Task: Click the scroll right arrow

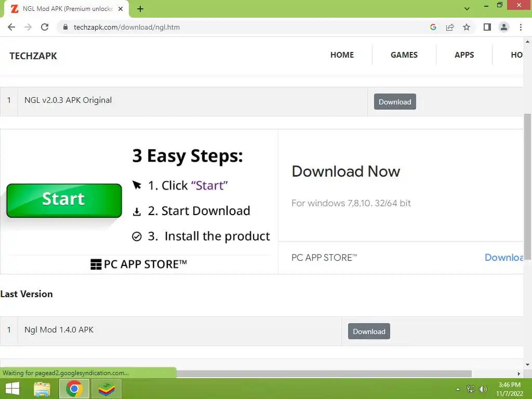Action: coord(519,374)
